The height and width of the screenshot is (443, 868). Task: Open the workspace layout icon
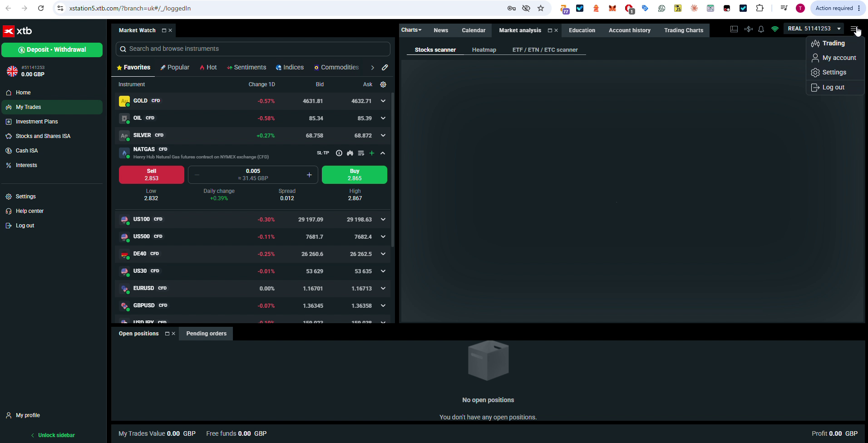pos(734,29)
